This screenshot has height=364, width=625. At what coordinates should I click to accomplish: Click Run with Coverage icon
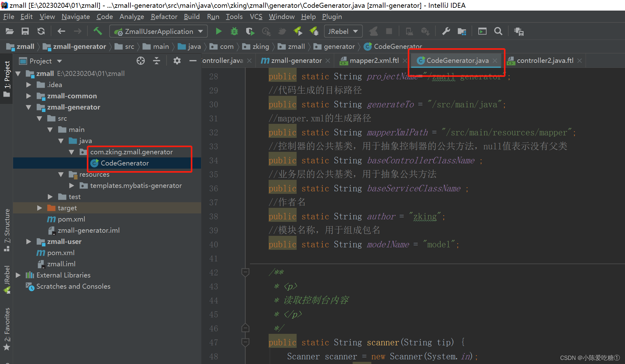[x=250, y=31]
